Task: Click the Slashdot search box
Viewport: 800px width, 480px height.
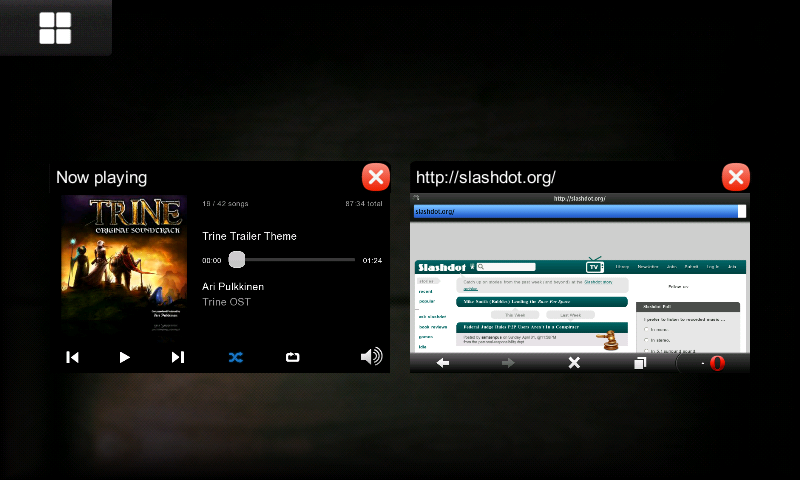Action: (506, 267)
